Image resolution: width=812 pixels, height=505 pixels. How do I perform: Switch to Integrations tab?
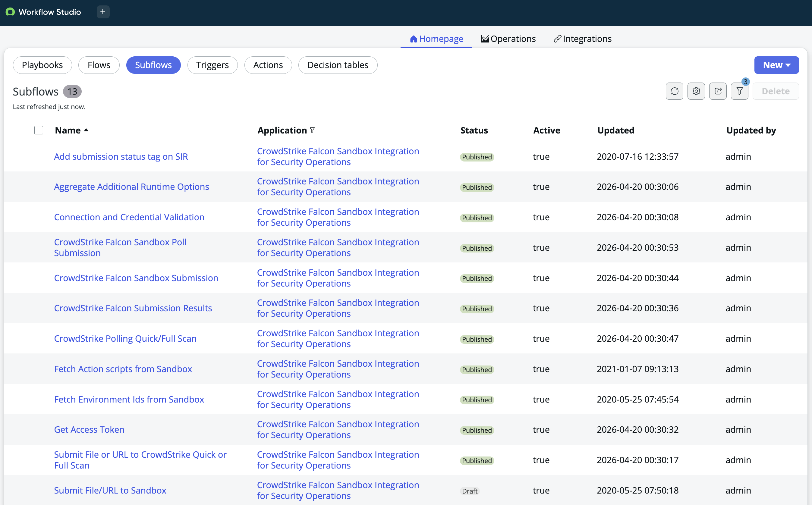[x=583, y=39]
